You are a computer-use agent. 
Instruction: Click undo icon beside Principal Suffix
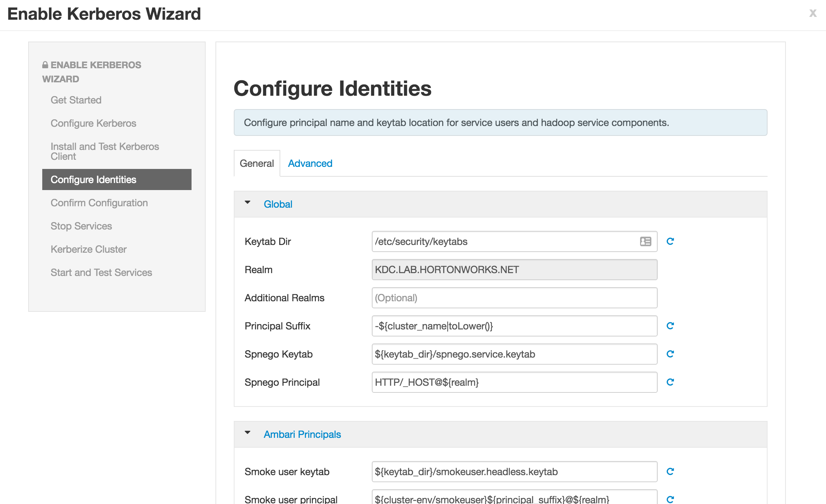(x=670, y=326)
